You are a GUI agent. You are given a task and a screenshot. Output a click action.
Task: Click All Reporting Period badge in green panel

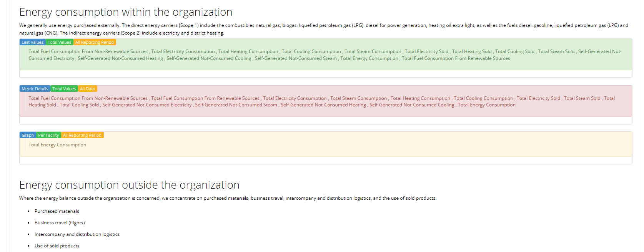94,42
